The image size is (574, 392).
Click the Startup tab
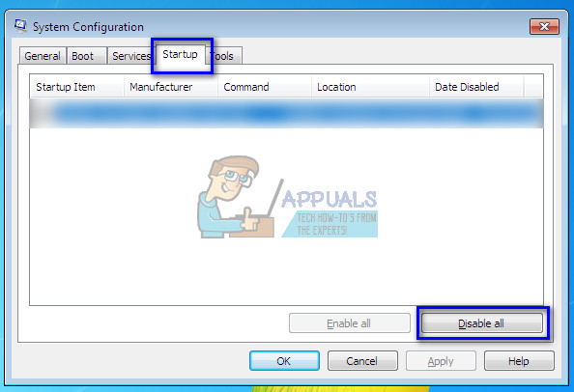tap(180, 55)
